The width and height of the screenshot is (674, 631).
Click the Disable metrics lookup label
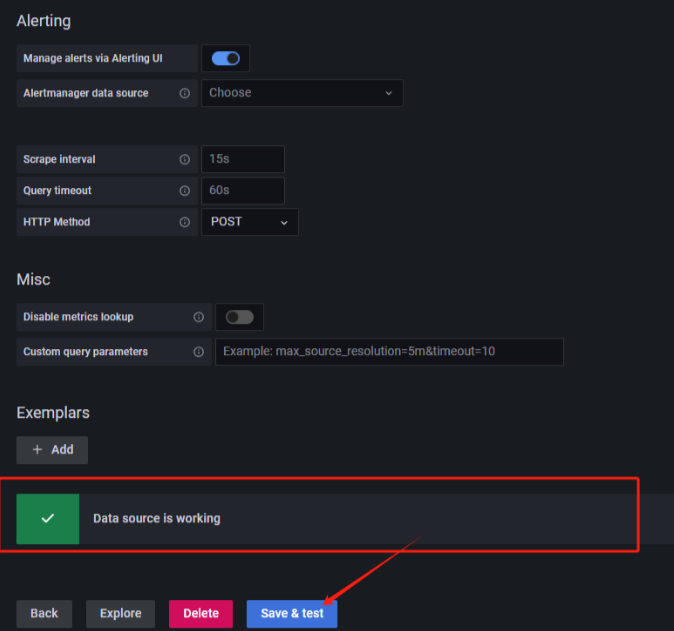point(78,317)
